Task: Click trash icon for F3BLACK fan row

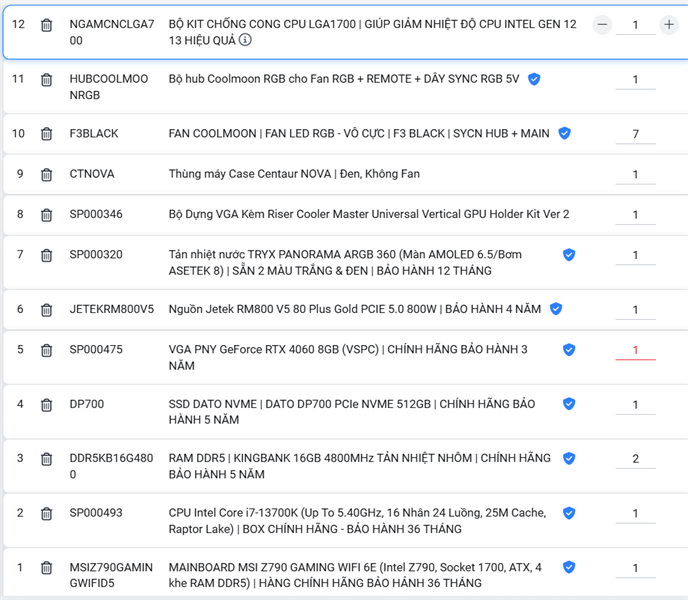Action: [x=46, y=134]
